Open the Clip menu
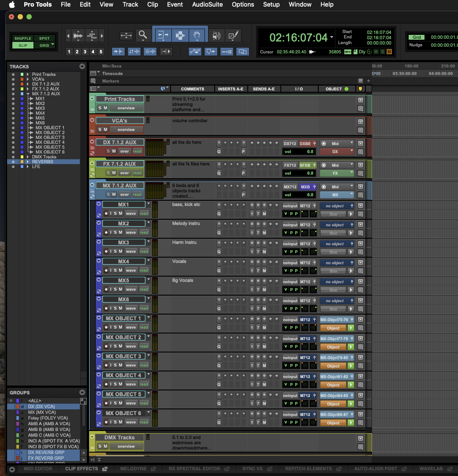The height and width of the screenshot is (476, 458). [x=152, y=4]
